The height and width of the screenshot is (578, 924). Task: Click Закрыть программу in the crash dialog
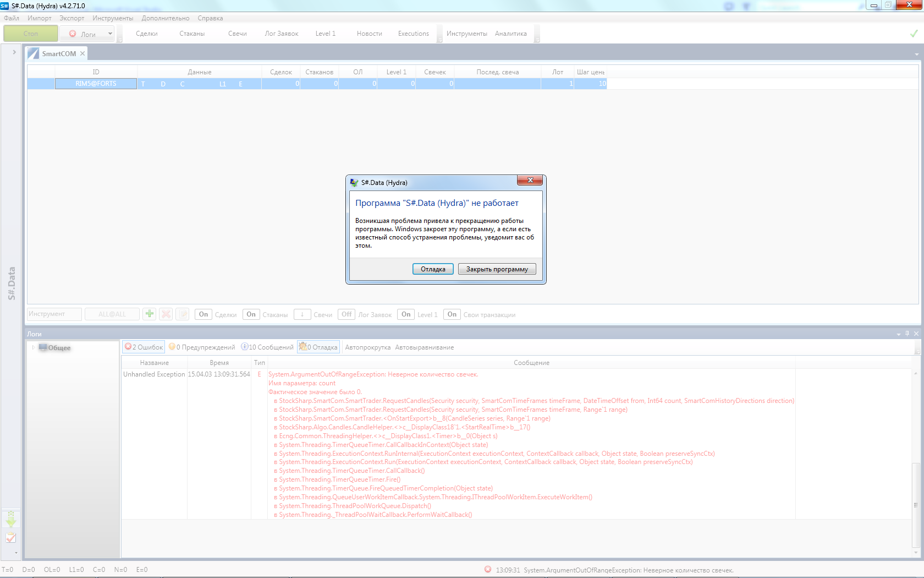point(497,269)
